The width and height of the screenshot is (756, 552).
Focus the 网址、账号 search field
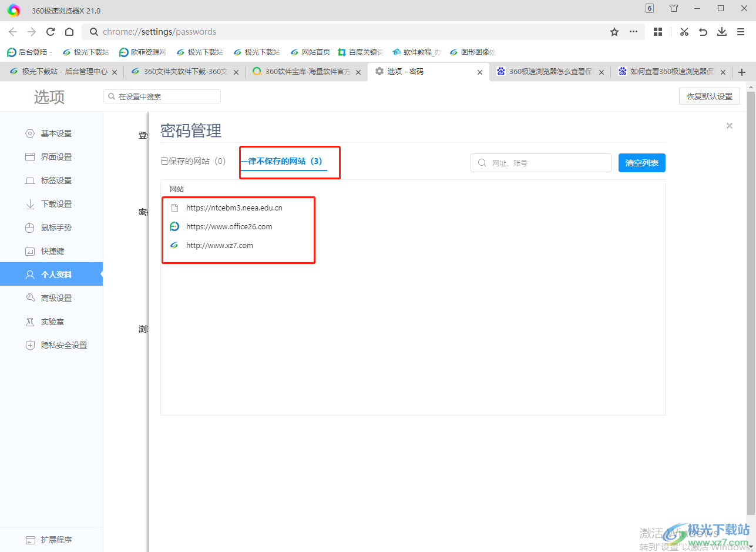pos(541,163)
